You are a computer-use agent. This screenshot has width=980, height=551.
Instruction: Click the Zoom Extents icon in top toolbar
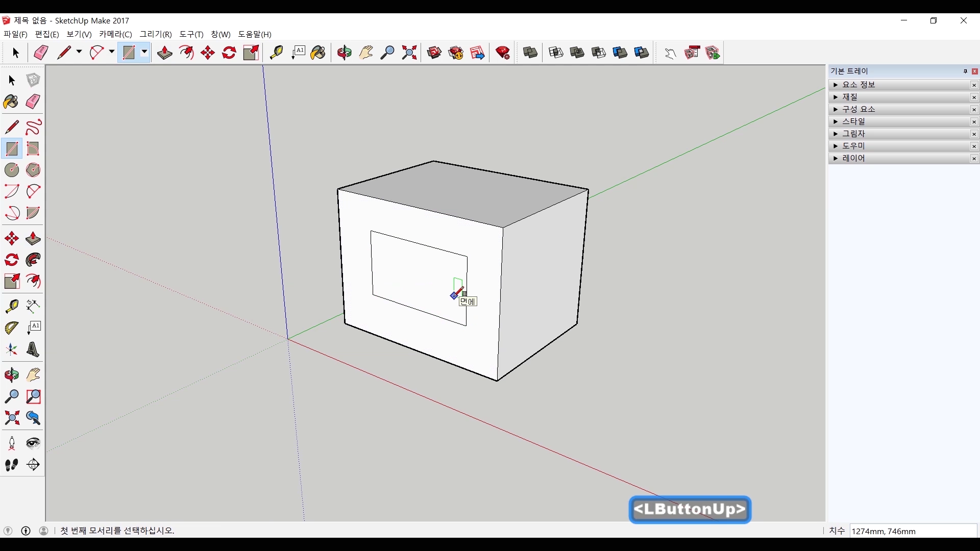(409, 53)
